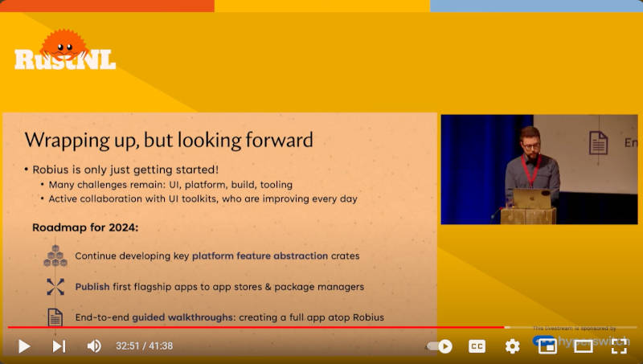The image size is (643, 364).
Task: Click 'guided walkthroughs' text
Action: (x=182, y=317)
